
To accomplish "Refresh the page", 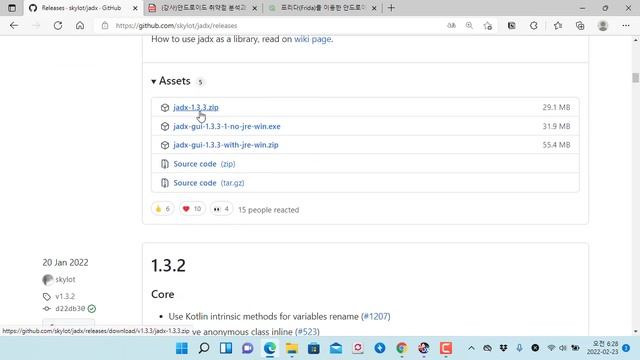I will click(x=58, y=25).
